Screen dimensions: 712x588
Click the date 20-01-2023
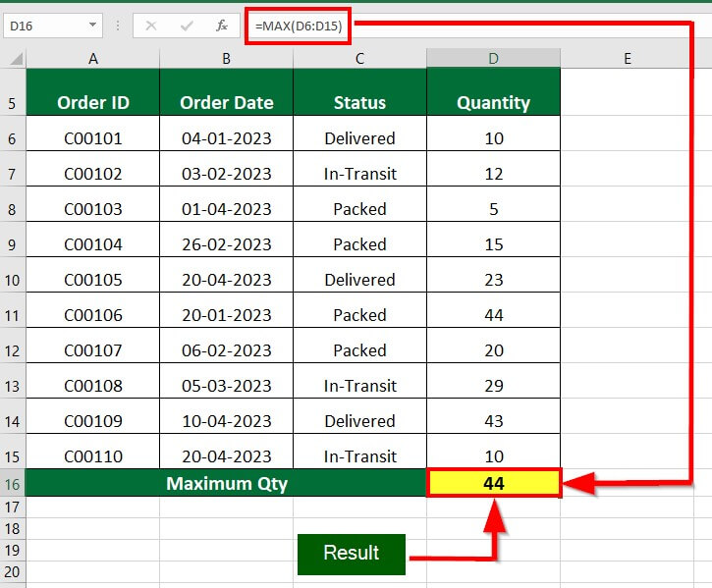coord(226,310)
